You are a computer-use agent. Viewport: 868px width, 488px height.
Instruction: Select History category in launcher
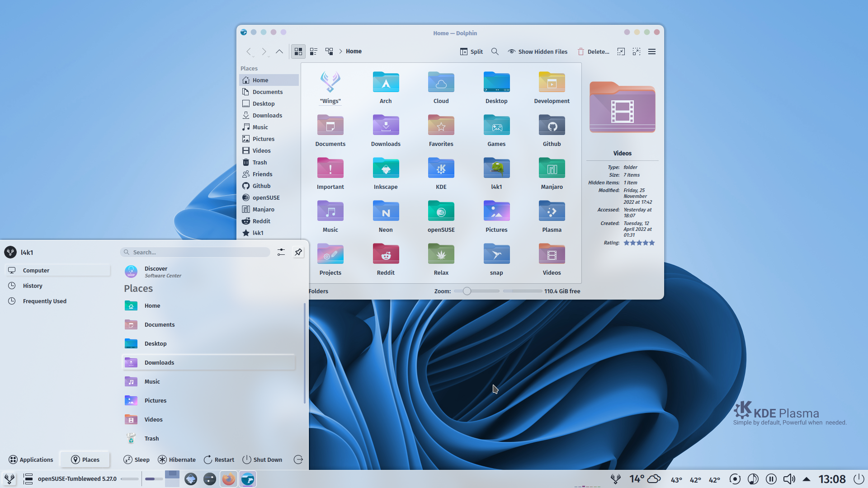[x=57, y=286]
